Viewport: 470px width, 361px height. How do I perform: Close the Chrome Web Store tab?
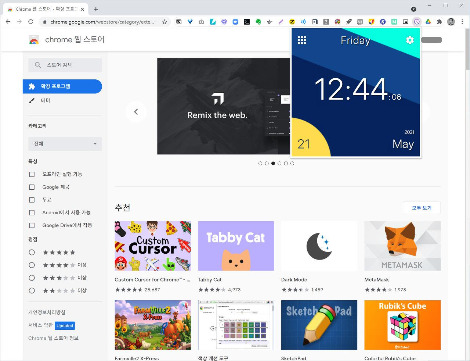point(82,9)
